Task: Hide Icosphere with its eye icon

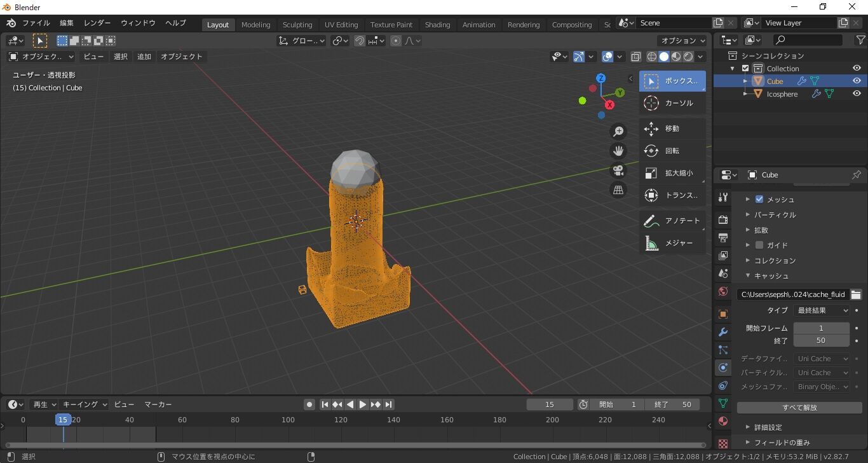Action: click(x=857, y=94)
